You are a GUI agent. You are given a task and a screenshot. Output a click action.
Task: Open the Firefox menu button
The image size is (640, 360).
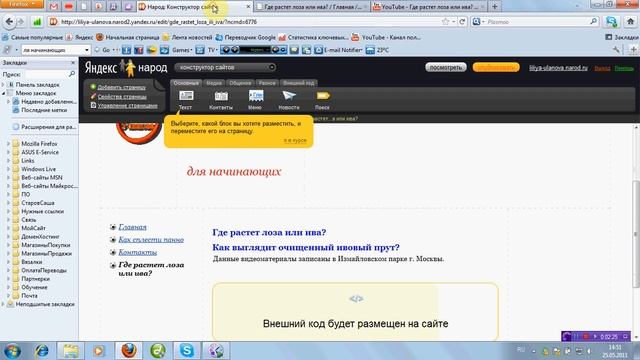coord(22,4)
